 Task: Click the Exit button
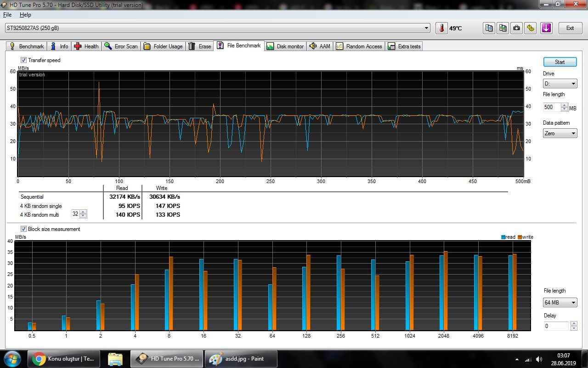point(570,28)
